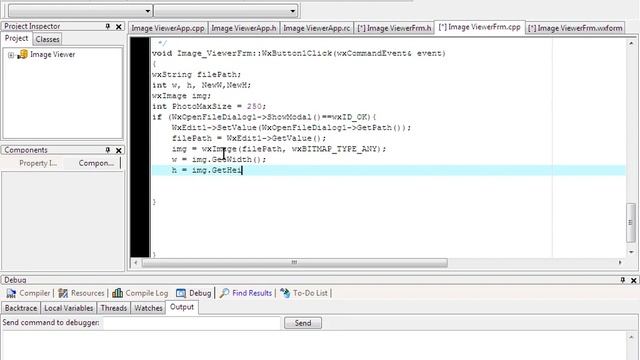Click the debugger command input field
The width and height of the screenshot is (640, 360).
(192, 323)
